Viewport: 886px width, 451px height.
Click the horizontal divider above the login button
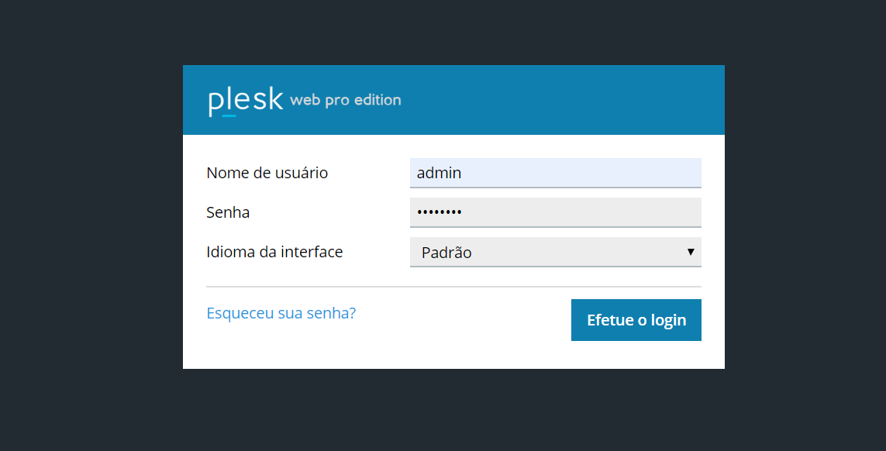(x=453, y=287)
